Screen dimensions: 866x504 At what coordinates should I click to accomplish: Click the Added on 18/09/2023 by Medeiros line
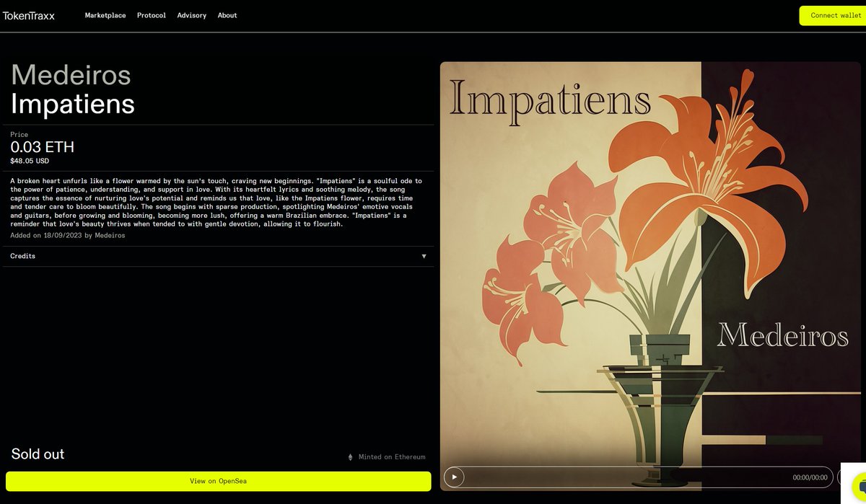[x=68, y=235]
